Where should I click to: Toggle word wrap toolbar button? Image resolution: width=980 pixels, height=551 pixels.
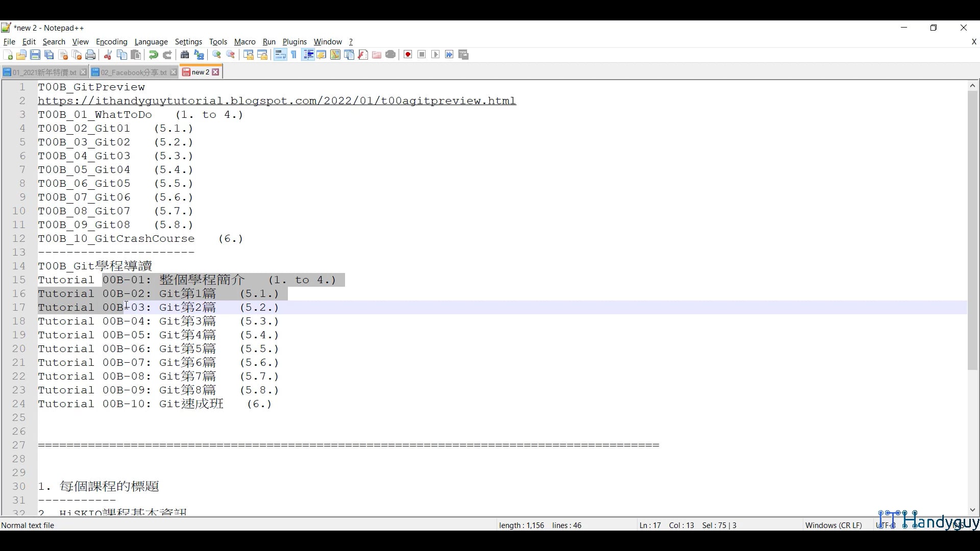pyautogui.click(x=280, y=55)
